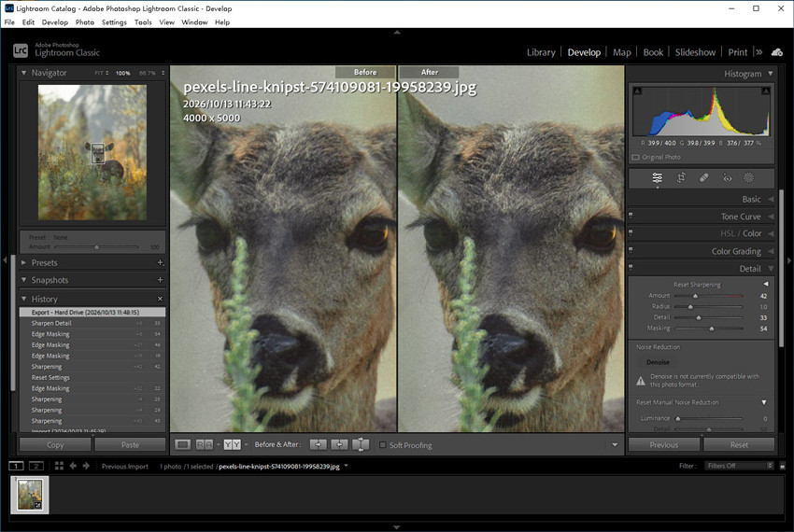
Task: Add new preset with plus icon
Action: click(x=160, y=262)
